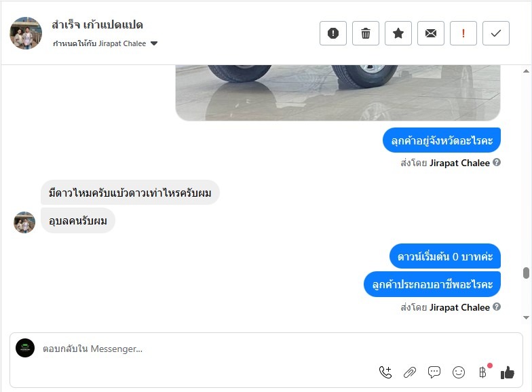Send a thumbs up like
The image size is (532, 392).
(x=508, y=372)
